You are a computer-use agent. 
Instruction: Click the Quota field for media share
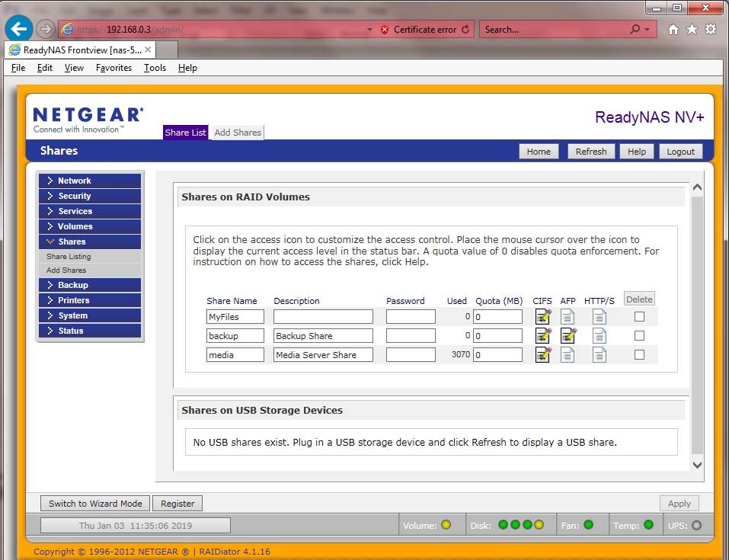(497, 355)
